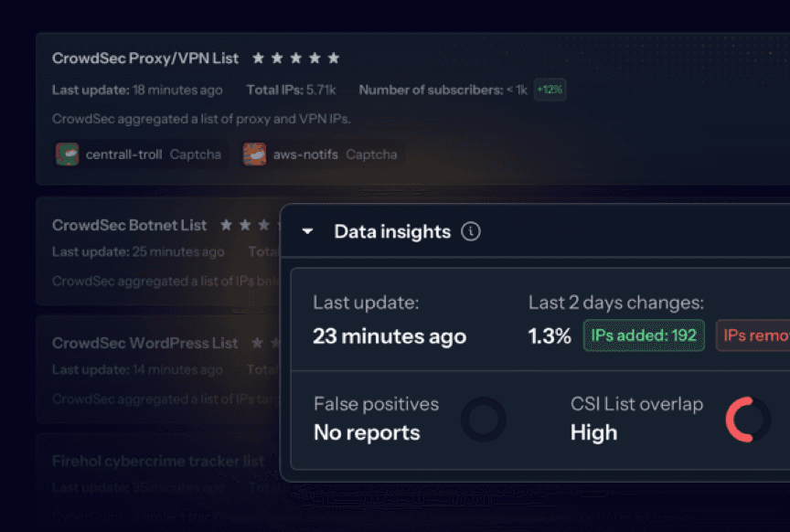Screen dimensions: 790x532
Task: Click the red CSI List overlap ring
Action: pos(747,420)
